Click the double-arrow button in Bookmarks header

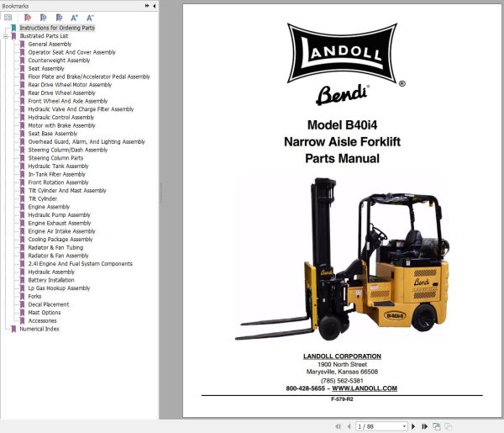click(x=147, y=6)
